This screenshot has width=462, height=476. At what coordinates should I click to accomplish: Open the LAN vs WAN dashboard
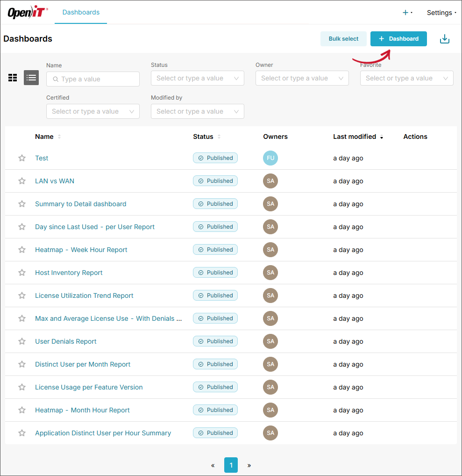click(x=55, y=181)
